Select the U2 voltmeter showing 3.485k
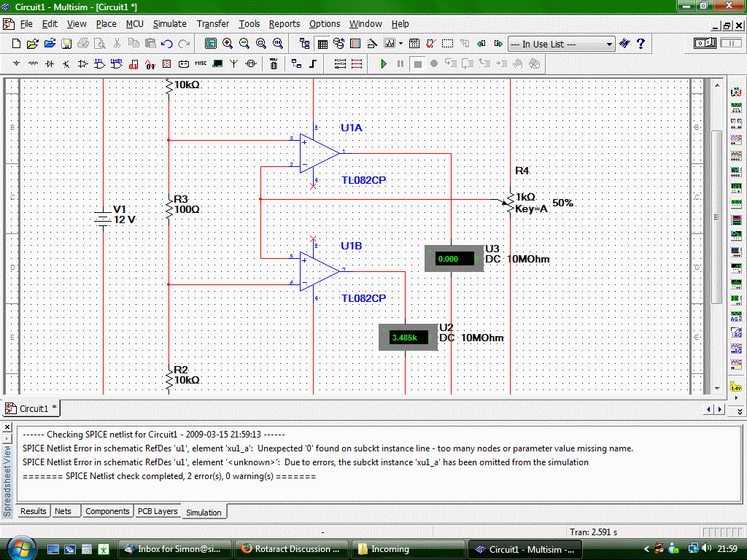The image size is (747, 560). (x=409, y=338)
